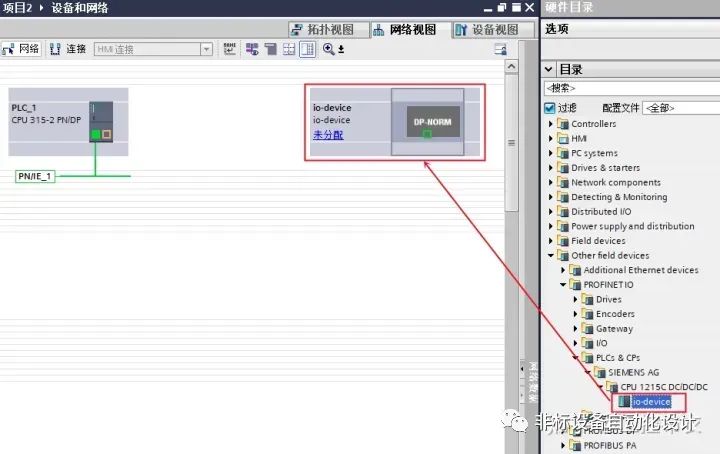The width and height of the screenshot is (720, 454).
Task: Expand the Field devices node
Action: tap(551, 241)
